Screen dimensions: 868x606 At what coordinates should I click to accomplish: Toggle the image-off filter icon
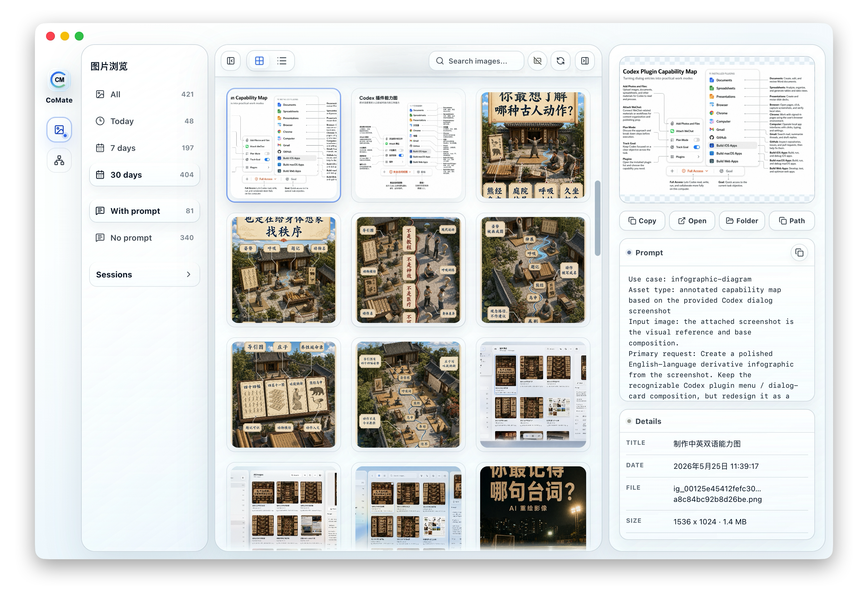pos(537,61)
